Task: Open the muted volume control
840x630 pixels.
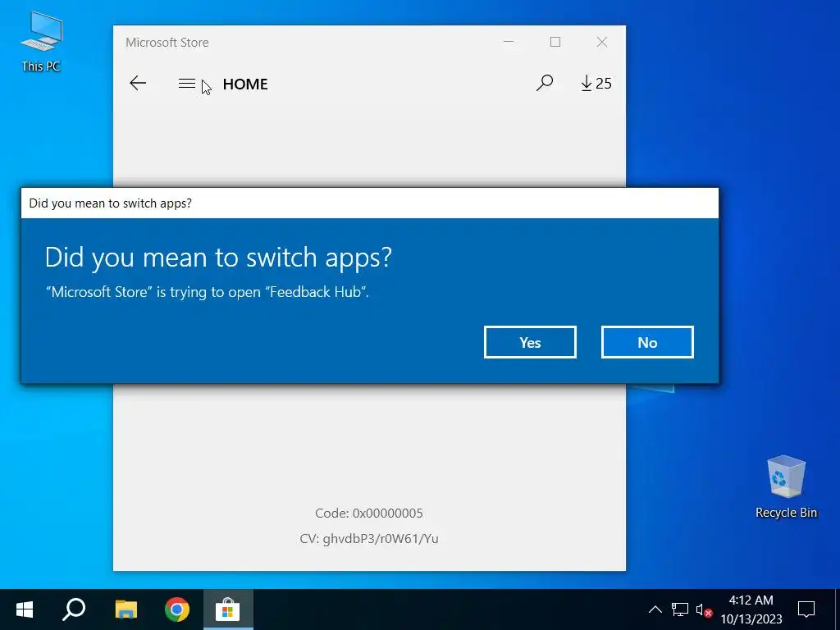Action: [x=703, y=609]
